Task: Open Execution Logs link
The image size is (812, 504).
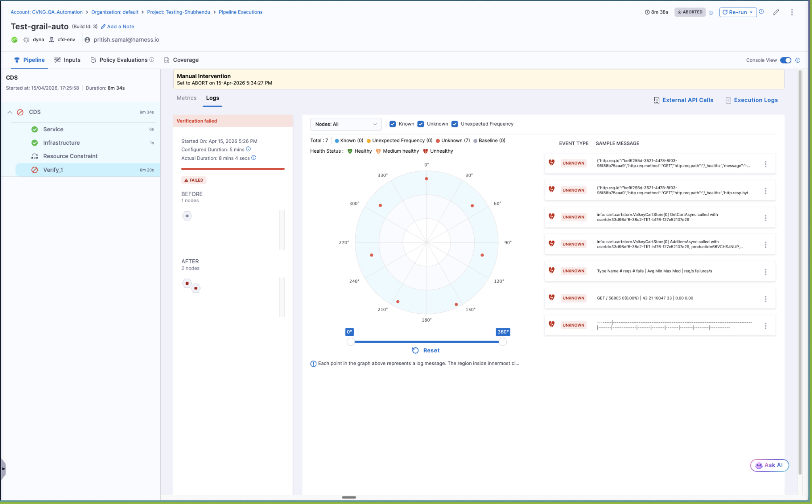Action: click(x=756, y=100)
